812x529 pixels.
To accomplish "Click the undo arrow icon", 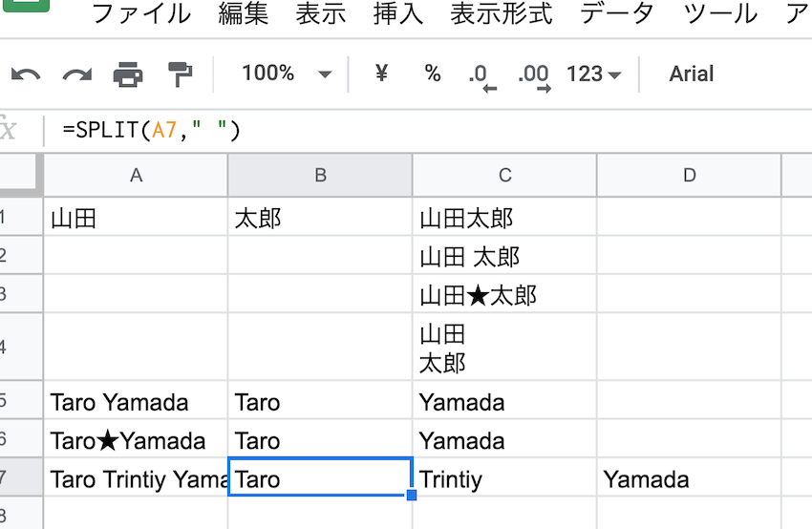I will pyautogui.click(x=26, y=74).
